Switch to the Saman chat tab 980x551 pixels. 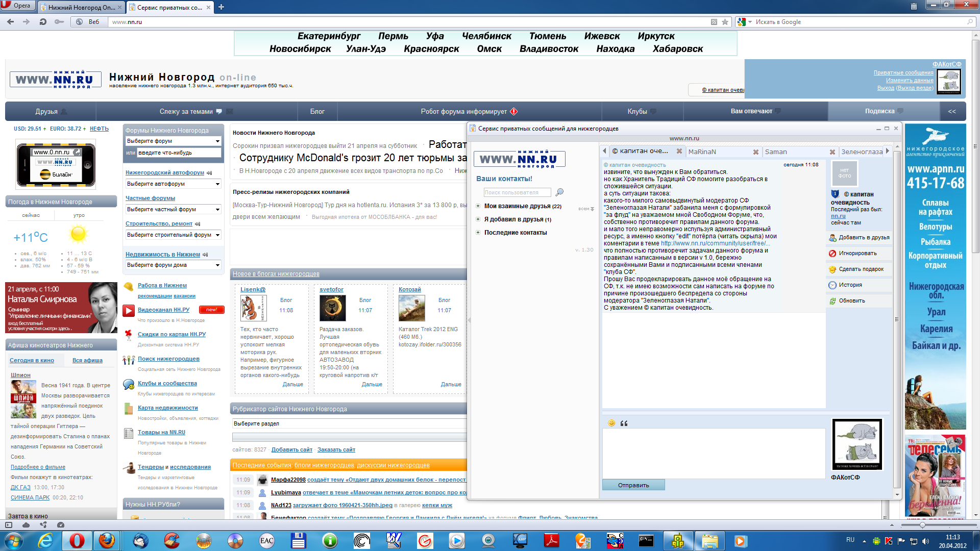(x=776, y=152)
